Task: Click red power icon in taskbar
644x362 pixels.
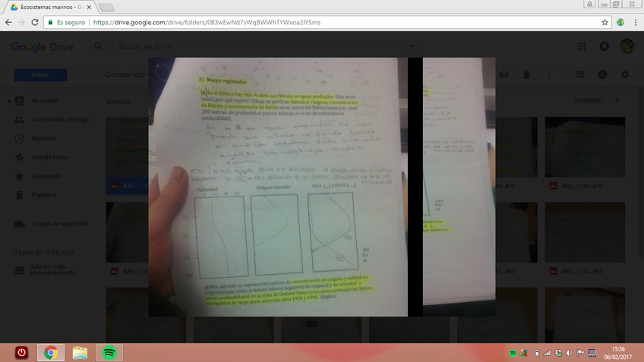Action: click(x=21, y=353)
